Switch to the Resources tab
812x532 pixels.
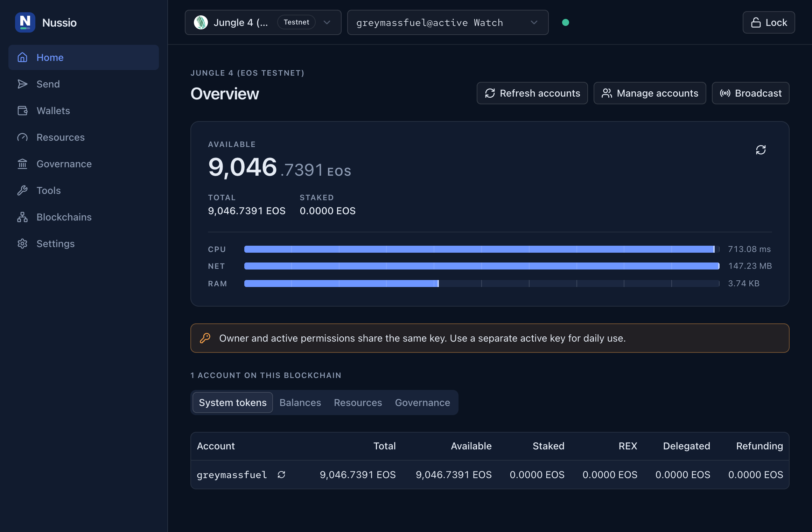pyautogui.click(x=358, y=402)
